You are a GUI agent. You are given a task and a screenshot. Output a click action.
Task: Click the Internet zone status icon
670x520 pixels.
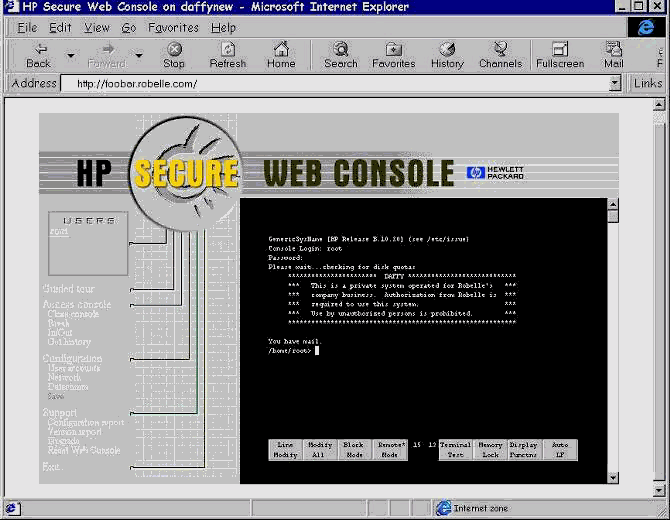(444, 508)
